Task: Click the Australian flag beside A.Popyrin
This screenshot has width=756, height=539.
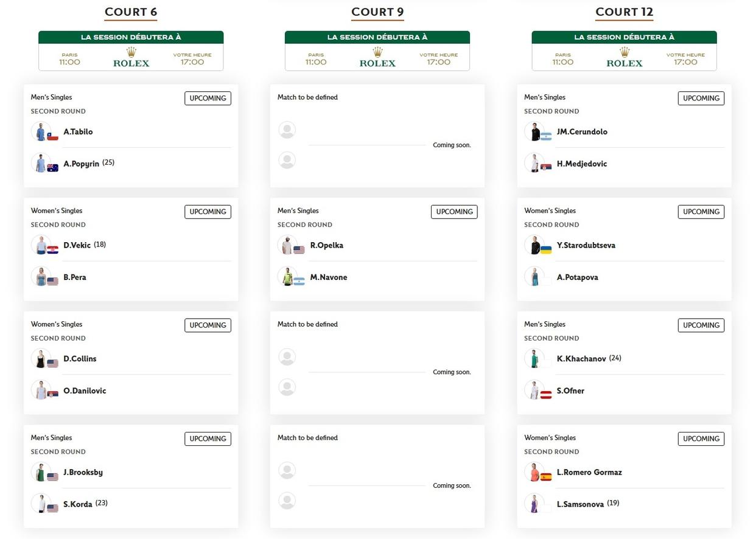Action: click(53, 168)
